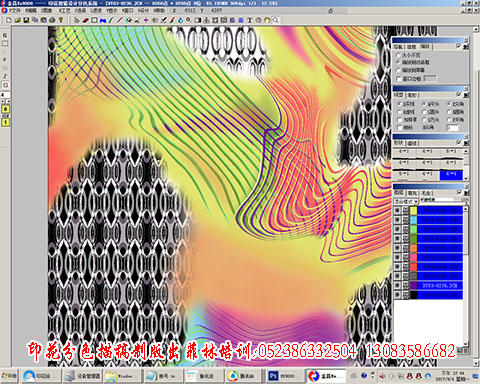Expand the navigation panel flyout arrow
The image size is (480, 384).
coord(466,47)
